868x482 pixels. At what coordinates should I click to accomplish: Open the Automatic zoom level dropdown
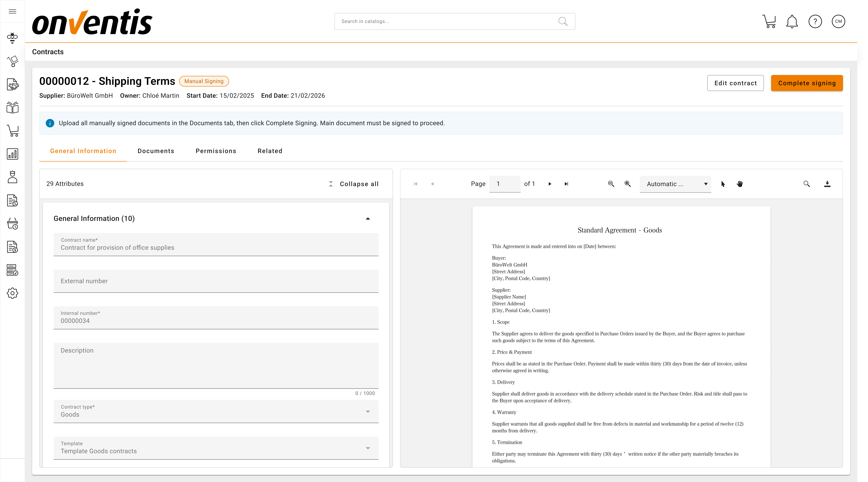coord(675,184)
